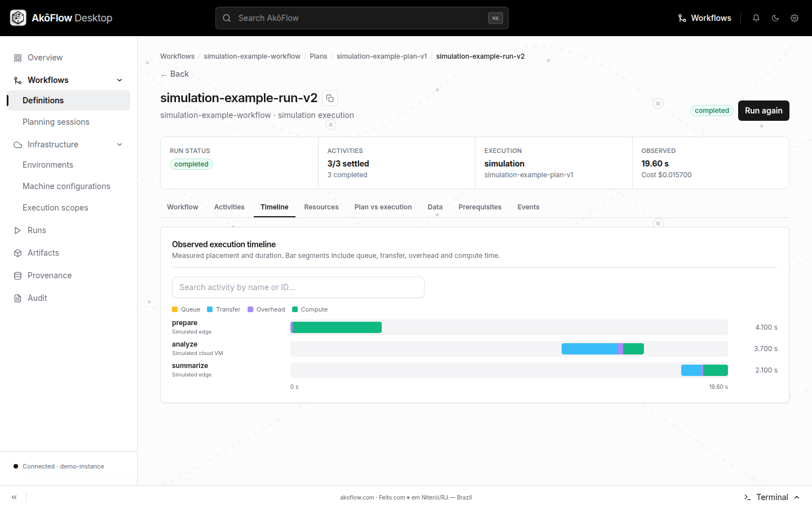Click the Artifacts cube icon
Image resolution: width=812 pixels, height=508 pixels.
17,253
